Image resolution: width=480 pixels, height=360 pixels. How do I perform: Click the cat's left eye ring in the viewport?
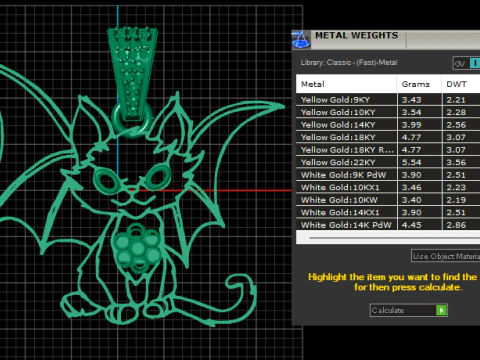tap(107, 180)
